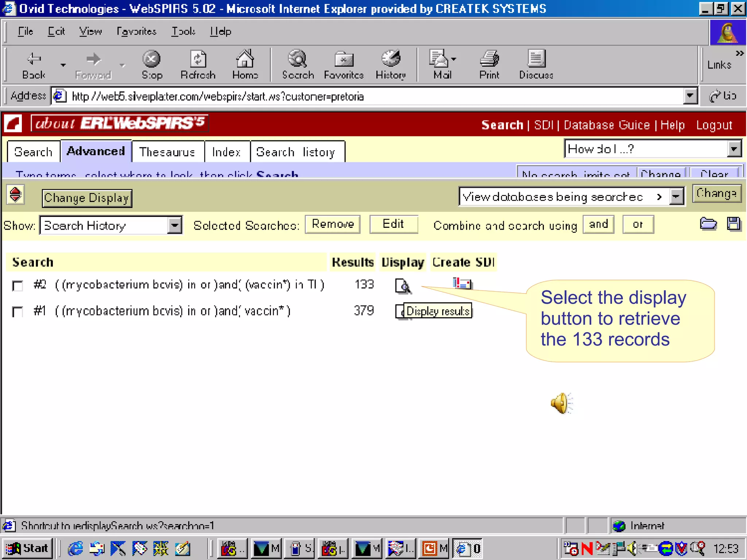Screen dimensions: 747x560
Task: Save search history with floppy disk icon
Action: click(x=734, y=223)
